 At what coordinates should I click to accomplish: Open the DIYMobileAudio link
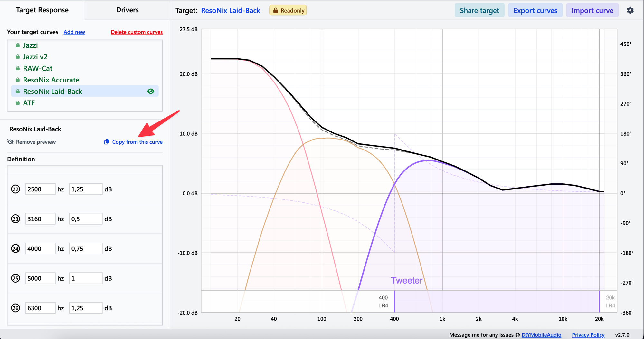[541, 335]
